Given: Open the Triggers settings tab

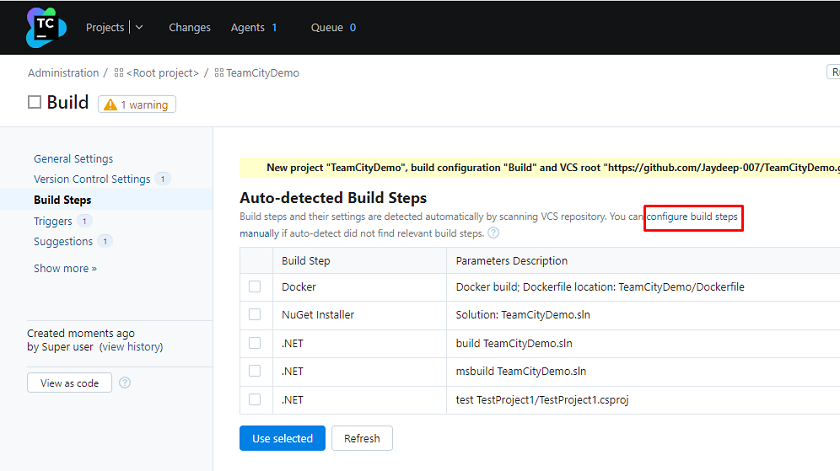Looking at the screenshot, I should 52,221.
